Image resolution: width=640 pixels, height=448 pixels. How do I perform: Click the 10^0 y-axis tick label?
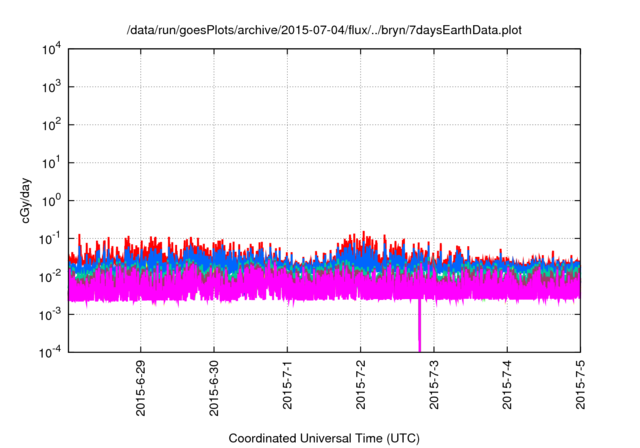pyautogui.click(x=51, y=201)
